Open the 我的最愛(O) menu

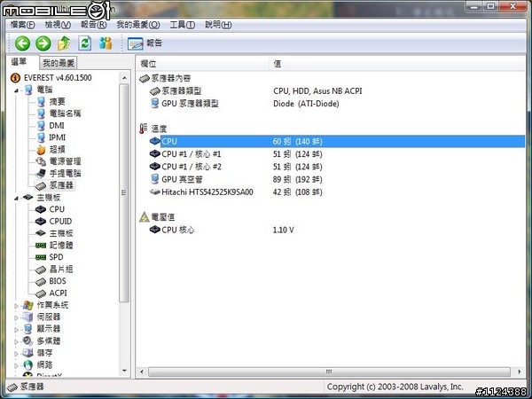pos(138,25)
